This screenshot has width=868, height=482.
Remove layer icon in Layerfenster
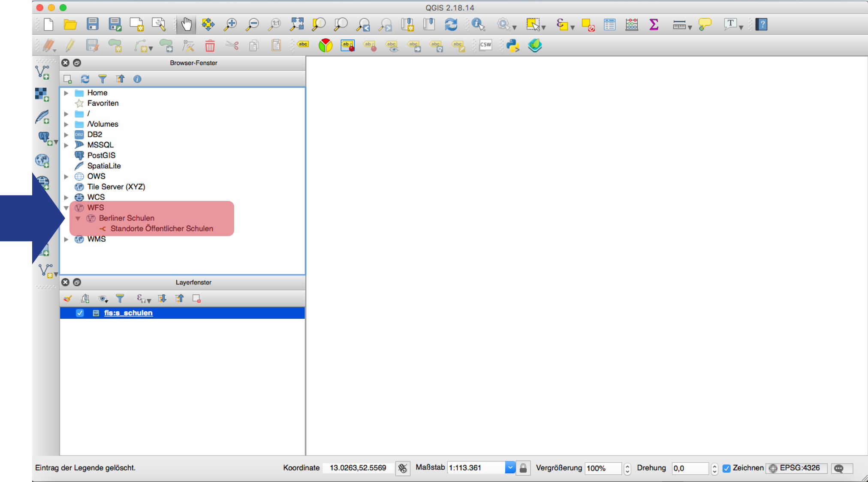(x=197, y=299)
